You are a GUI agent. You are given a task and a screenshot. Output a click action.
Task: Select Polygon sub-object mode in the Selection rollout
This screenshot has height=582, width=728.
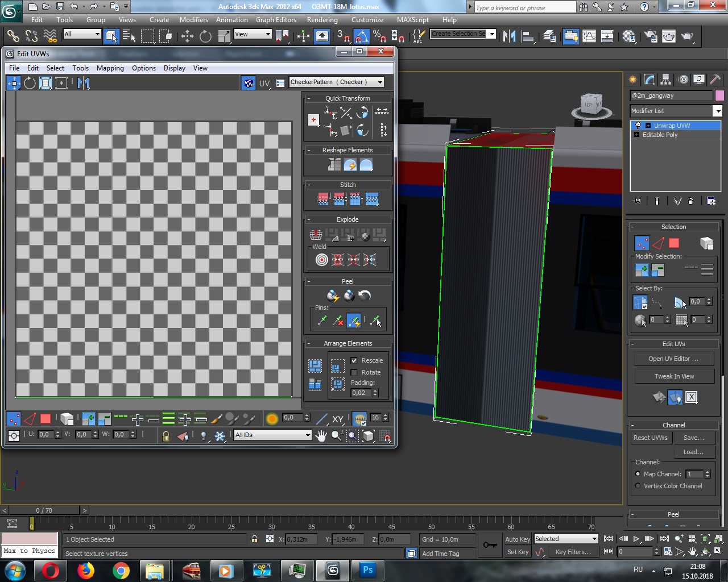(x=674, y=243)
